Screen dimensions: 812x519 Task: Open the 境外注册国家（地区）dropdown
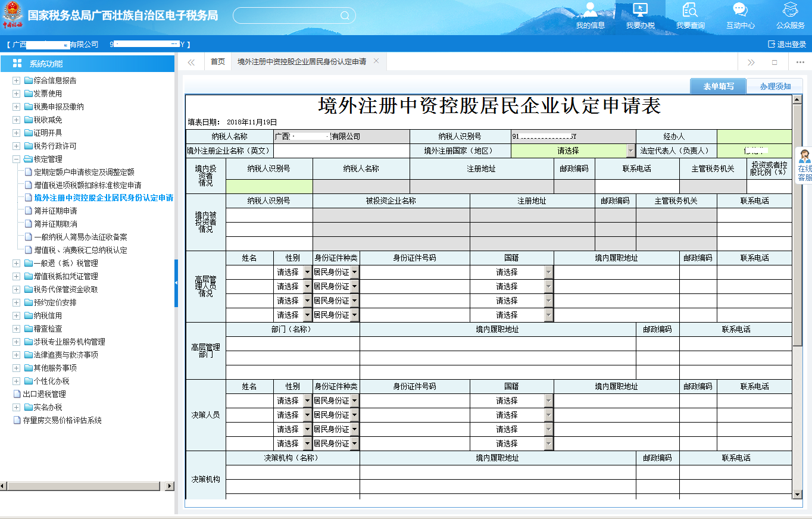pos(573,151)
